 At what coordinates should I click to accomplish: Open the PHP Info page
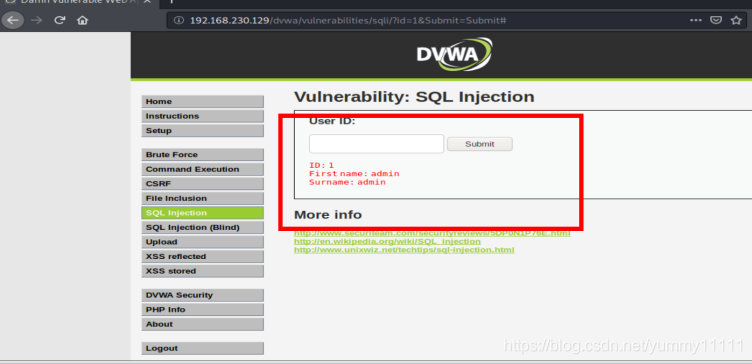click(202, 310)
